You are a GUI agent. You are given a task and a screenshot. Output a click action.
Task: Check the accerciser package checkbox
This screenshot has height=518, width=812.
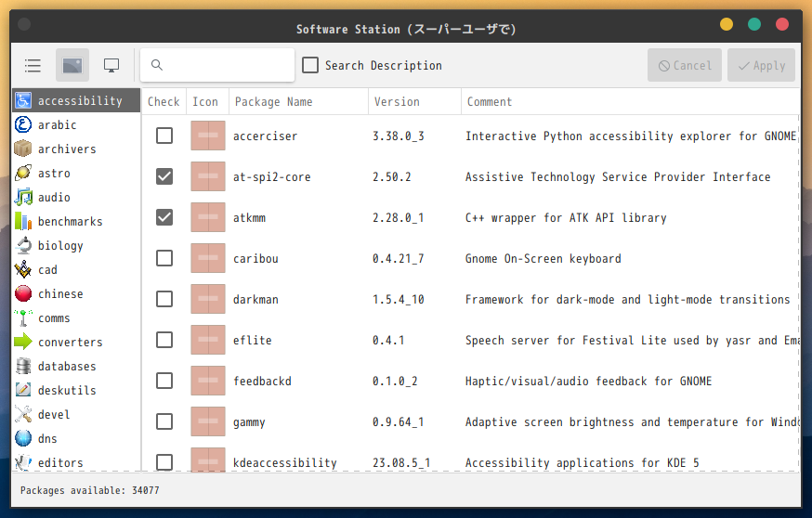[164, 136]
